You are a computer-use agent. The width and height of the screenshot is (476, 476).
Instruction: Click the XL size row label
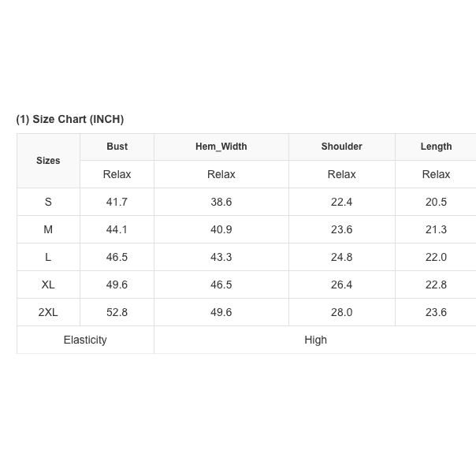tap(48, 284)
